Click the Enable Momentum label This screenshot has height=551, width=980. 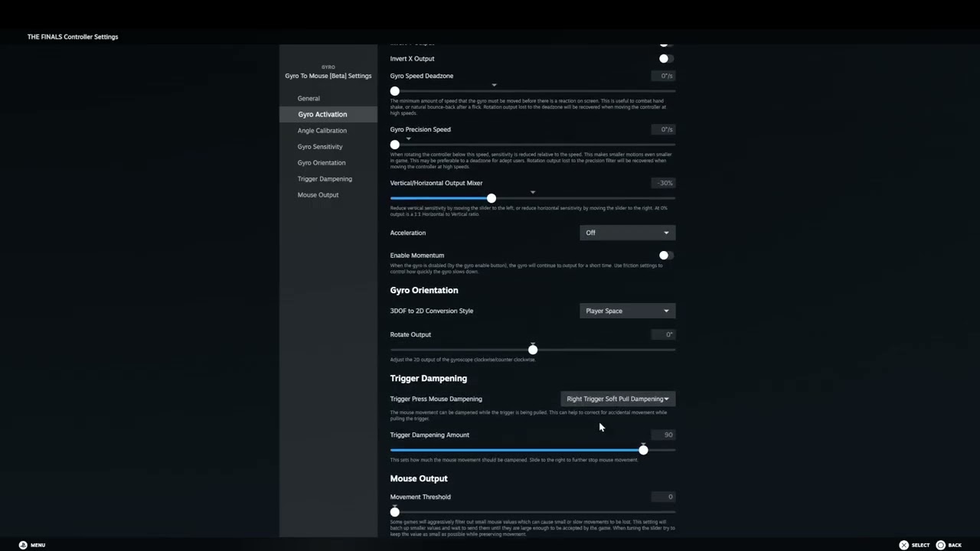pos(417,255)
